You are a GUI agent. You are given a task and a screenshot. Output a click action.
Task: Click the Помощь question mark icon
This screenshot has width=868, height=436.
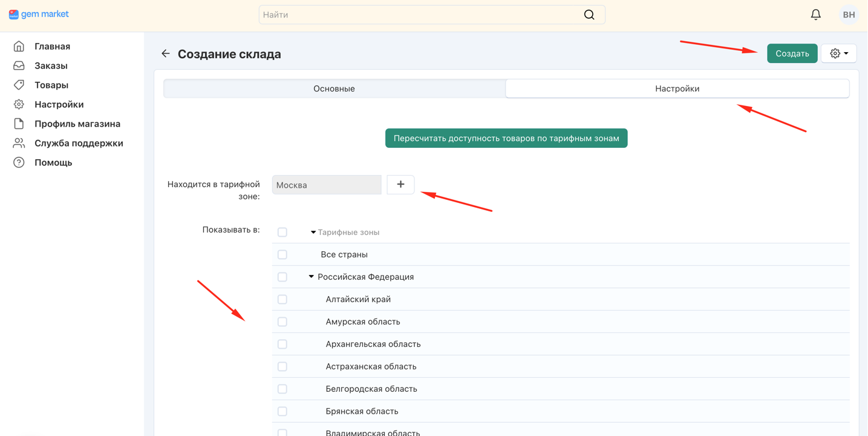[x=19, y=162]
